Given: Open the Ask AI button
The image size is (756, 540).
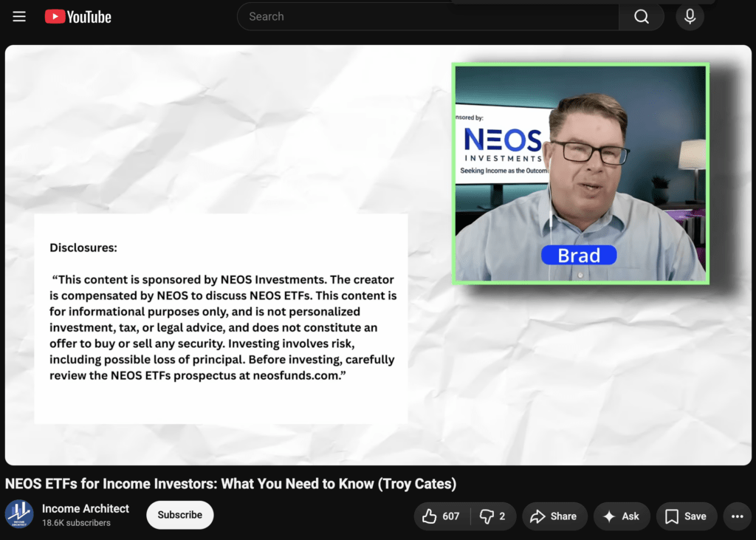Looking at the screenshot, I should [x=622, y=516].
